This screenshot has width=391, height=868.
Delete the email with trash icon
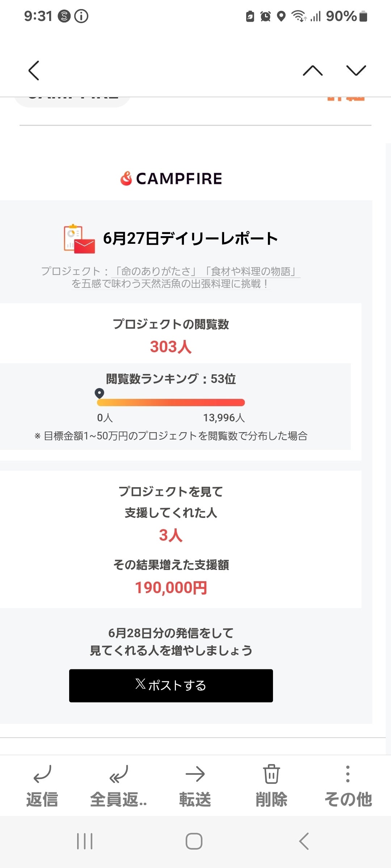click(x=271, y=786)
